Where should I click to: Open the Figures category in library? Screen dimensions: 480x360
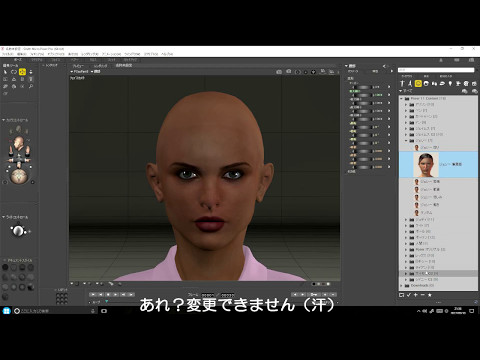402,83
